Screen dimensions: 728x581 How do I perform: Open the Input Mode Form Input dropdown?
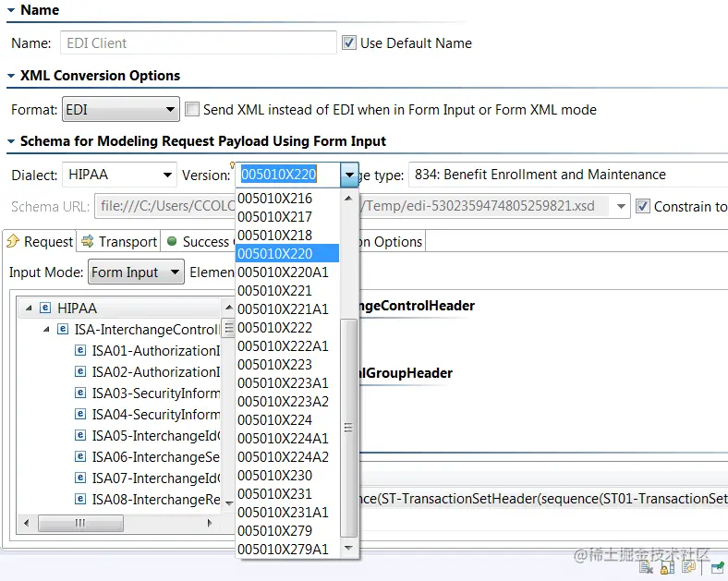click(x=136, y=272)
